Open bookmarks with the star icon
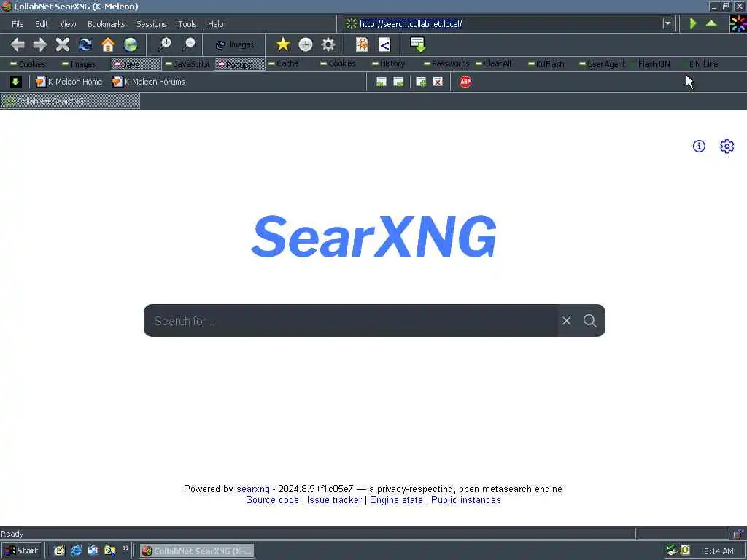This screenshot has width=747, height=560. [x=283, y=44]
